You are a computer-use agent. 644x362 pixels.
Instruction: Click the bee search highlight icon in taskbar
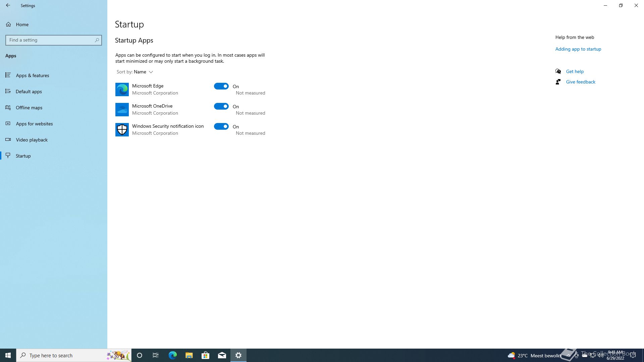tap(118, 355)
